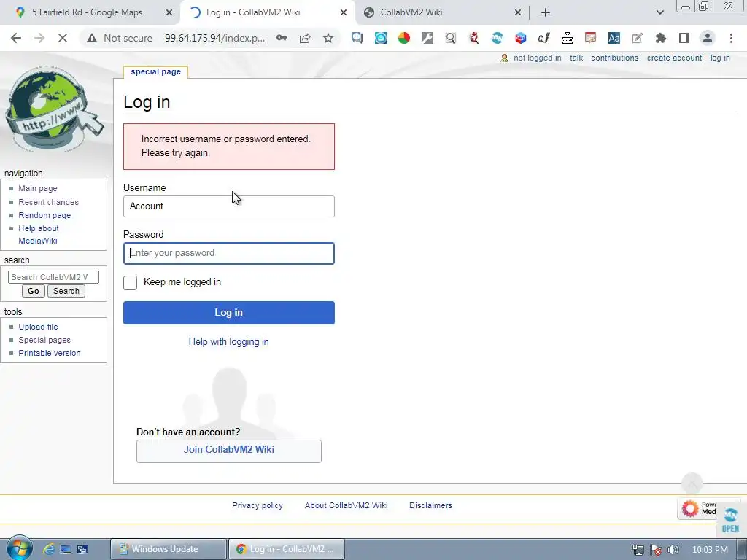The height and width of the screenshot is (560, 747).
Task: Open the wireless keyboard extension
Action: click(x=568, y=38)
